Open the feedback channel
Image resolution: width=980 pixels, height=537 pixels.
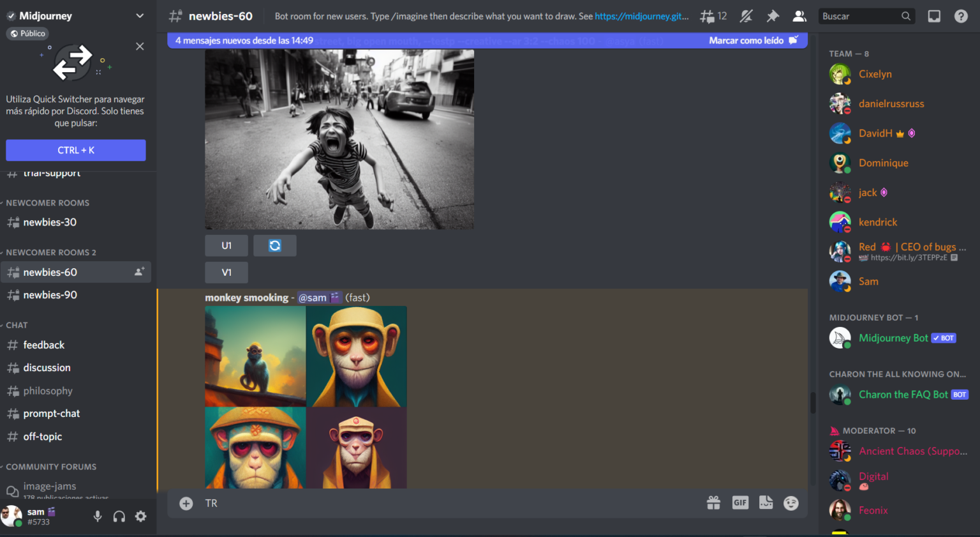[76, 345]
